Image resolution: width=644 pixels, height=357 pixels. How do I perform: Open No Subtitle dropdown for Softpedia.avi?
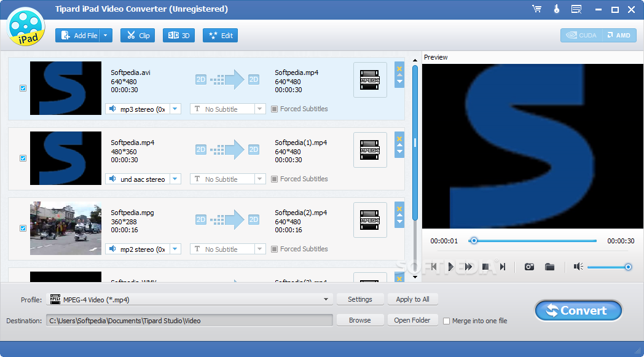click(x=259, y=109)
